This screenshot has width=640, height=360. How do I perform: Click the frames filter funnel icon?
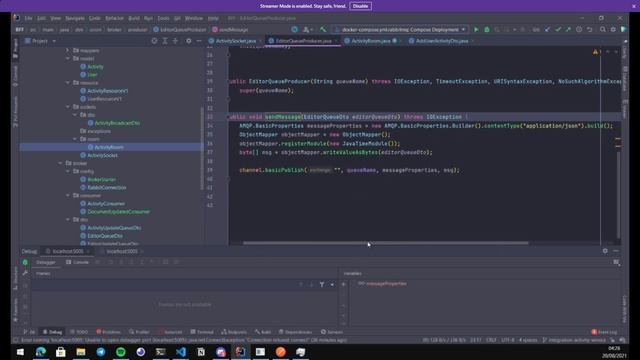pos(322,284)
